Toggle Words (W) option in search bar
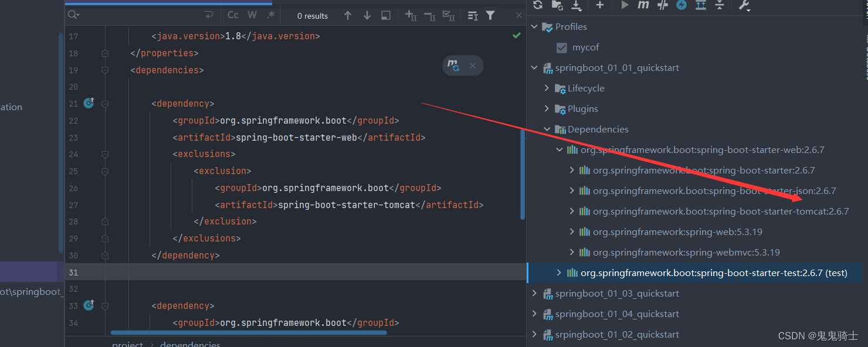This screenshot has width=868, height=347. pyautogui.click(x=252, y=15)
